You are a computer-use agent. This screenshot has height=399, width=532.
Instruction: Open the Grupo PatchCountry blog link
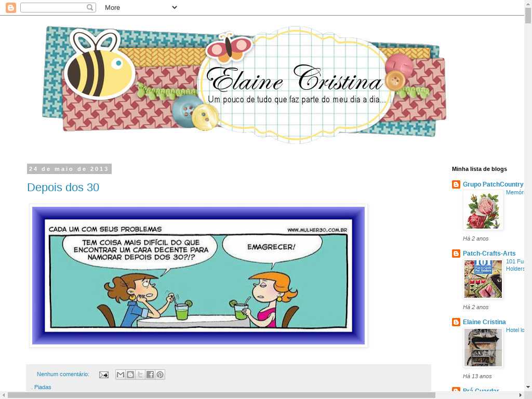[x=493, y=184]
